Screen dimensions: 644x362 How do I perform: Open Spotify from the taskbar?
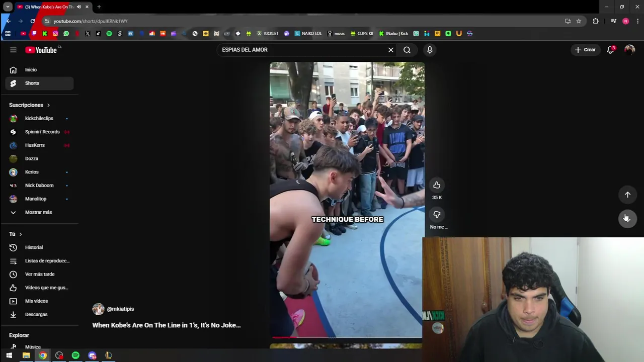coord(75,355)
